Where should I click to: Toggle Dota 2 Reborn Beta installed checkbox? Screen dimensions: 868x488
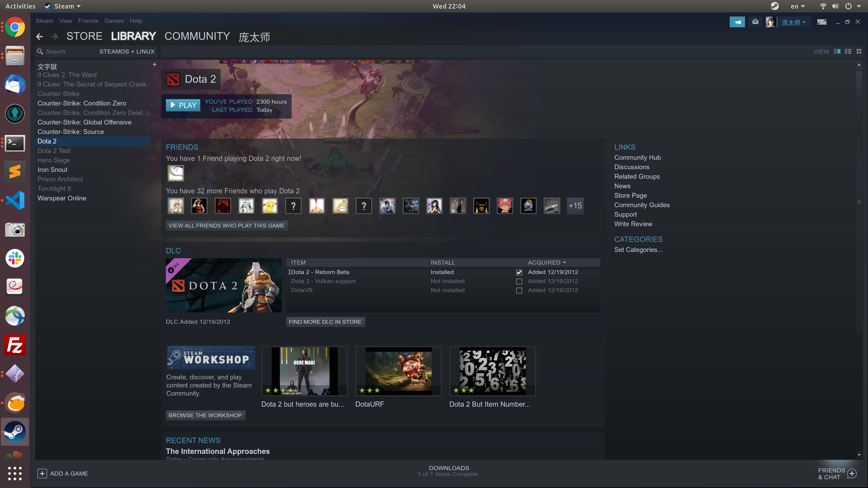[519, 272]
